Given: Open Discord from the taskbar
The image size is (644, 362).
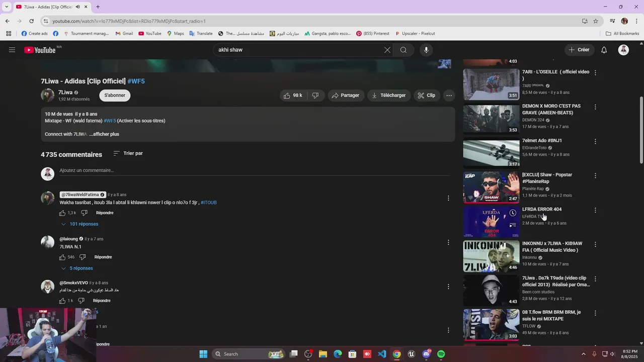Looking at the screenshot, I should click(x=427, y=354).
